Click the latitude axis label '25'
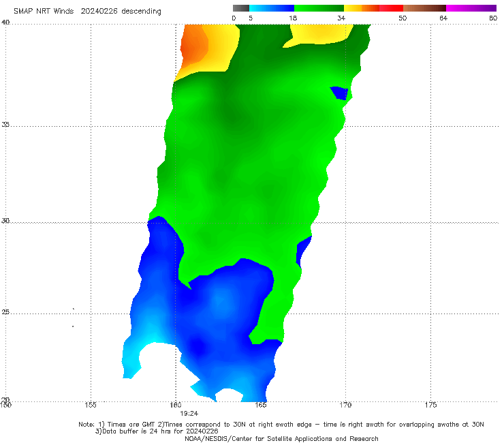 pyautogui.click(x=5, y=311)
